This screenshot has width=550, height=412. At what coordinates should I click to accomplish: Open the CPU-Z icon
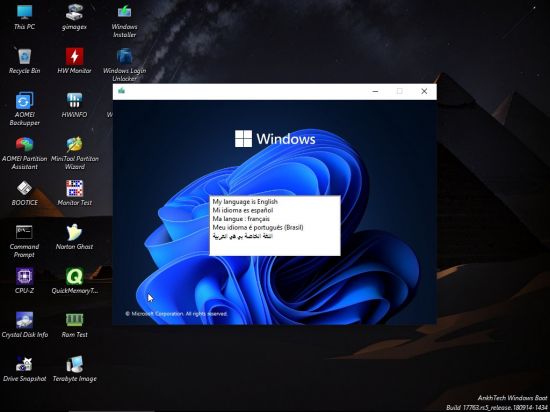[24, 281]
